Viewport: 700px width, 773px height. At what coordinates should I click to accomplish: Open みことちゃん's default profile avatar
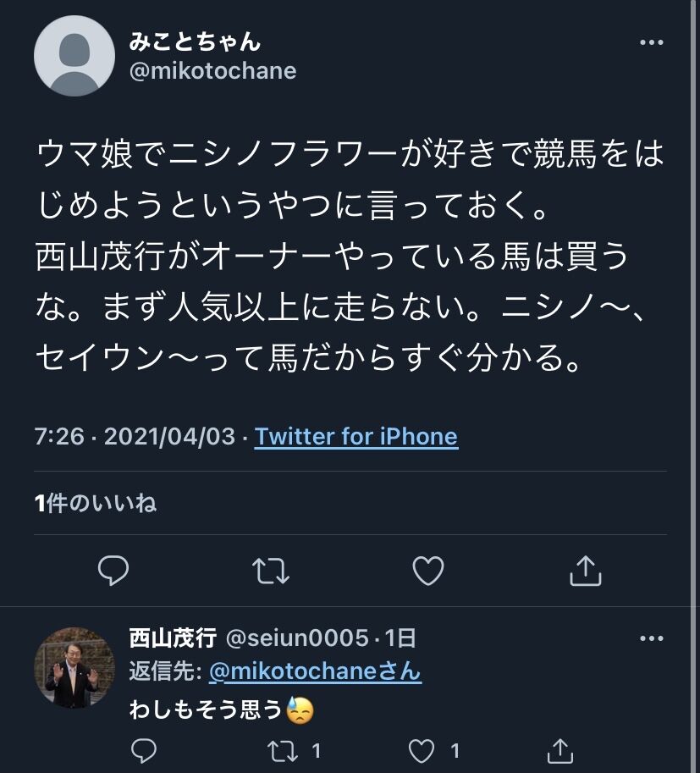coord(74,56)
